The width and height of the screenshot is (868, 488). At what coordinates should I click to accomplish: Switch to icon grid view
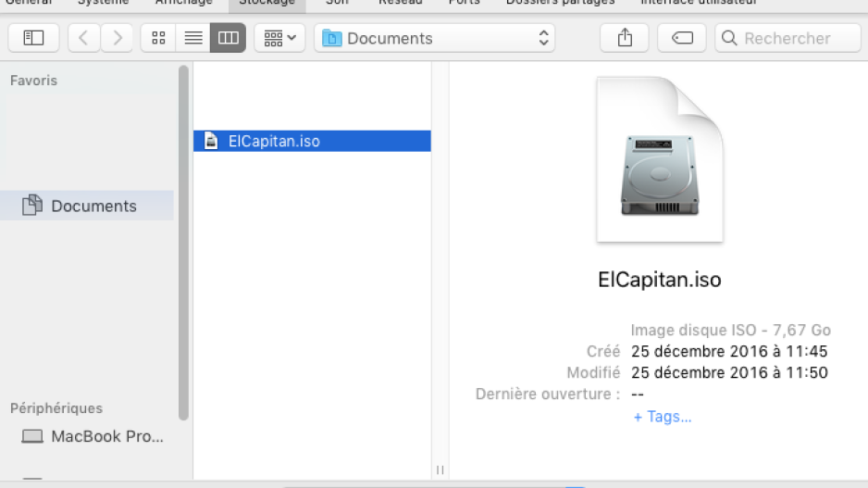click(158, 38)
